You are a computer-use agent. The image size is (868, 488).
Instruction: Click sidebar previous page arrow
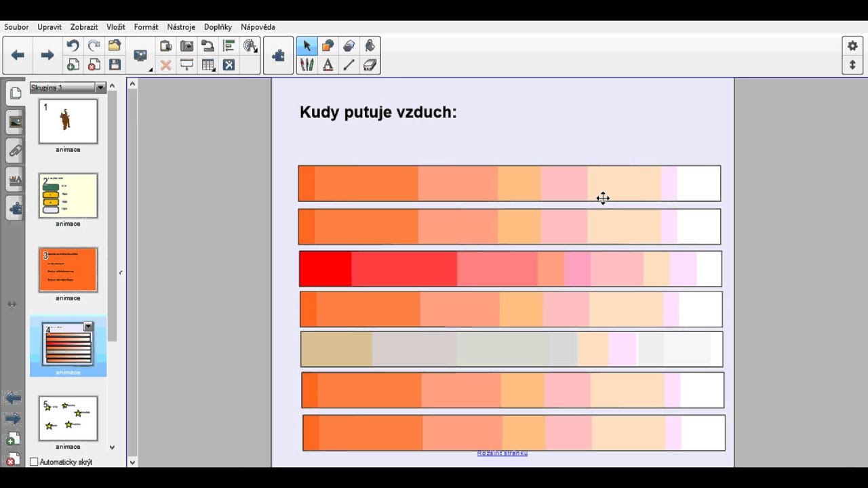(12, 399)
